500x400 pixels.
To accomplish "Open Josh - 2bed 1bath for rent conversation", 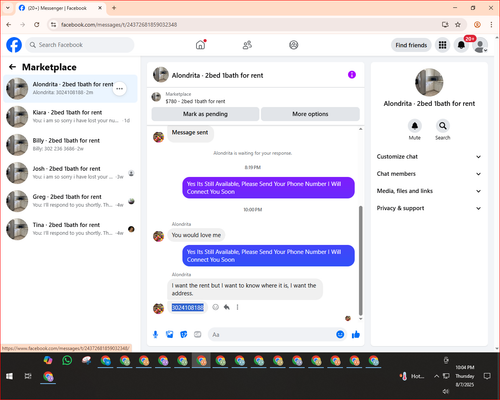I will coord(70,173).
